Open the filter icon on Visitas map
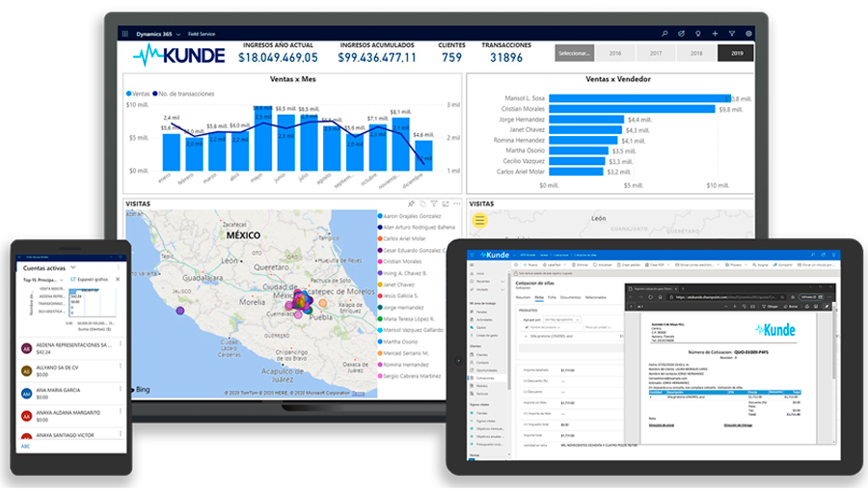 tap(434, 204)
